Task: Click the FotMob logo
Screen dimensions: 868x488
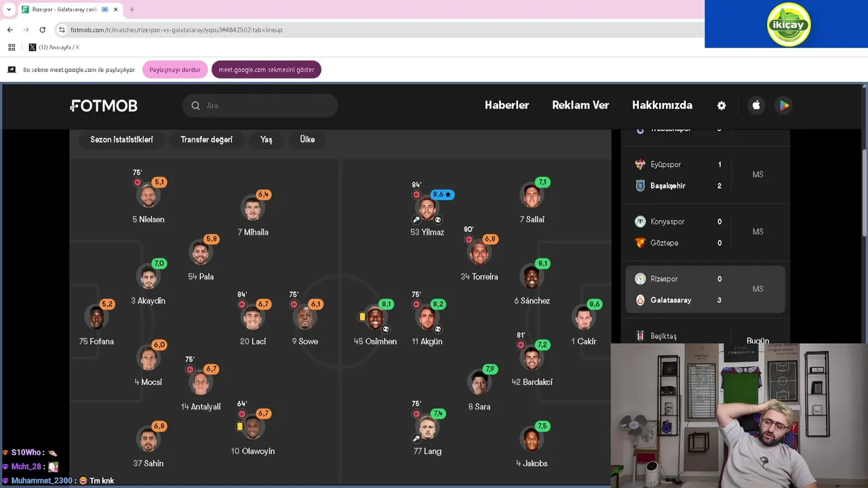Action: click(104, 106)
